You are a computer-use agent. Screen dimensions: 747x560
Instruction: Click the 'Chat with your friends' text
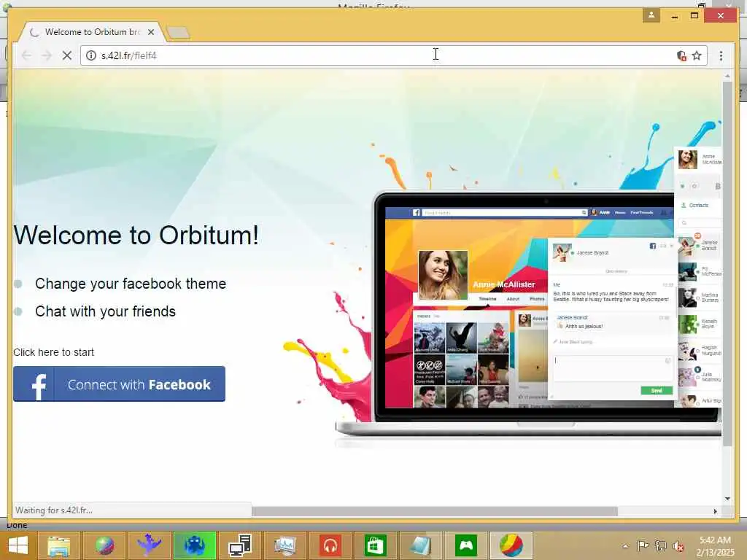point(105,311)
